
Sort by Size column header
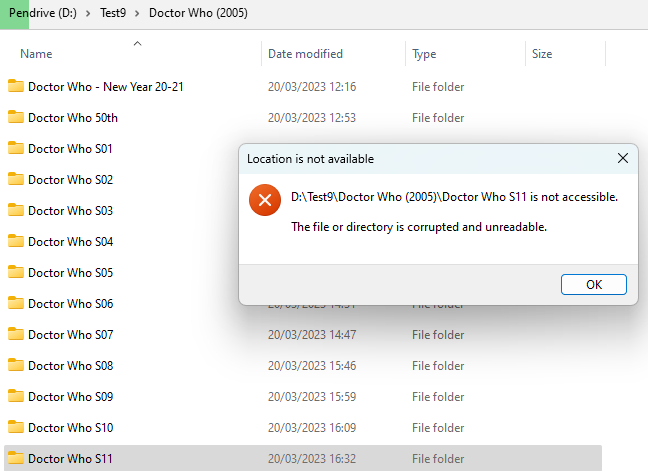coord(542,54)
